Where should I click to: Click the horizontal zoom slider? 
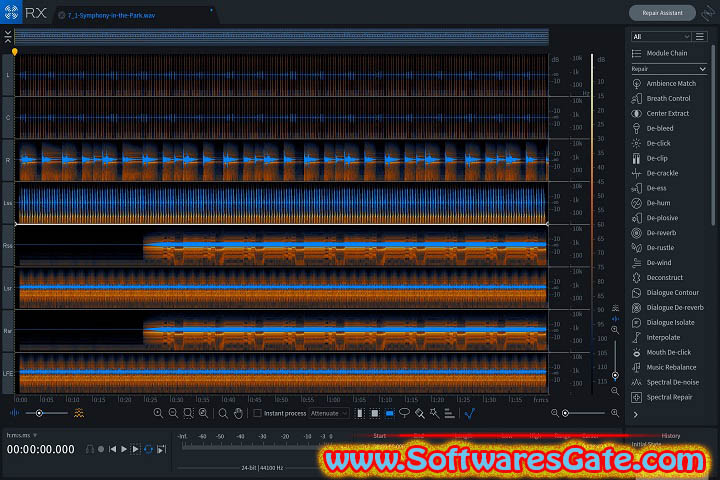tap(584, 413)
